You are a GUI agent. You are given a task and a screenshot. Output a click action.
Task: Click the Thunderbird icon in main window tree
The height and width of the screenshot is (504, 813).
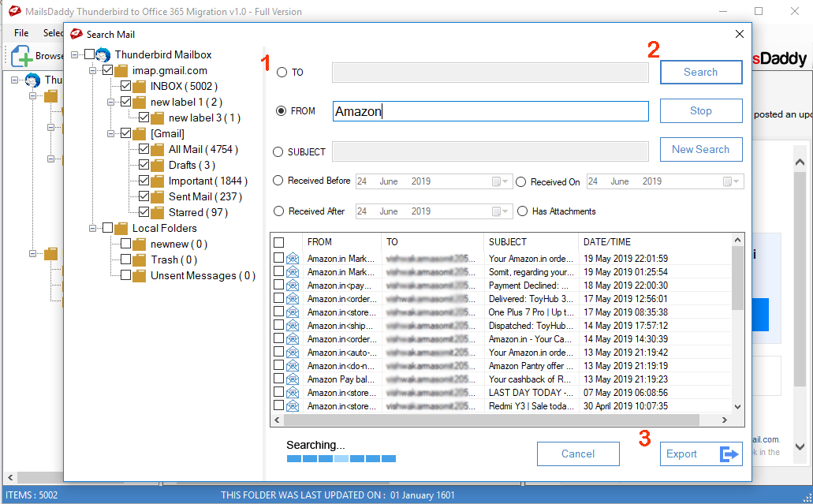(x=32, y=80)
